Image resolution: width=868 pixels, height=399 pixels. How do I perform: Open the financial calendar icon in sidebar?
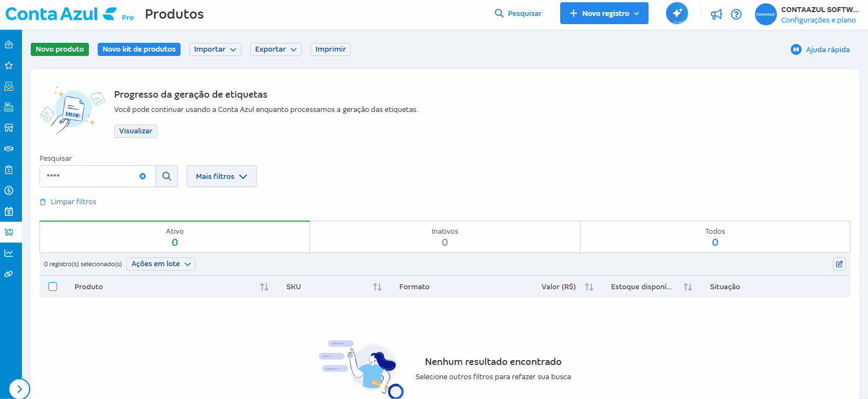[9, 211]
